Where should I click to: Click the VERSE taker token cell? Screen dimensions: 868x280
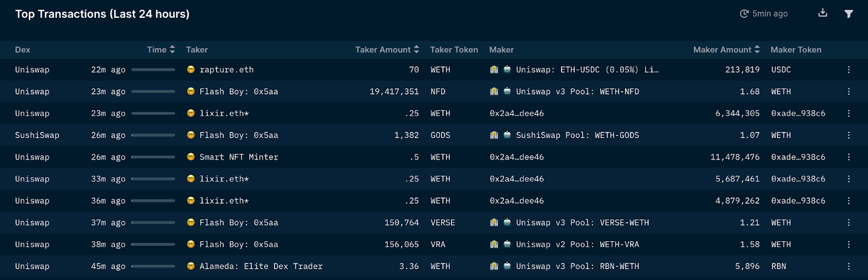443,223
